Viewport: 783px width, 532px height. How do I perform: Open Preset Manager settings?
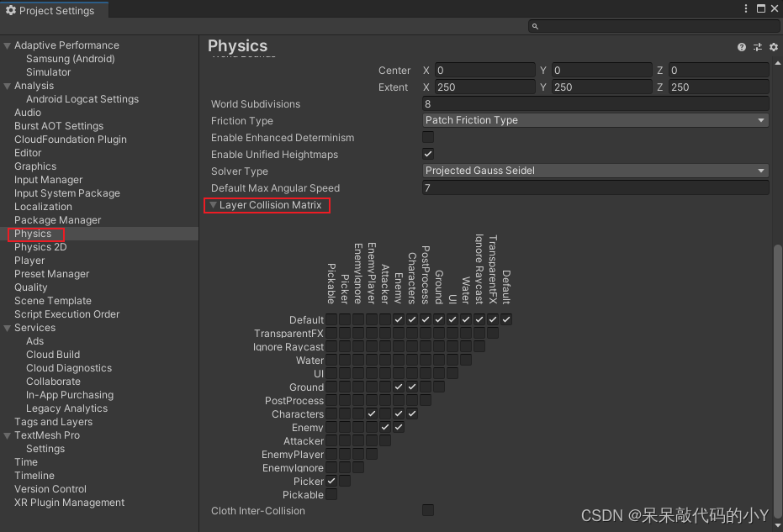pyautogui.click(x=52, y=275)
